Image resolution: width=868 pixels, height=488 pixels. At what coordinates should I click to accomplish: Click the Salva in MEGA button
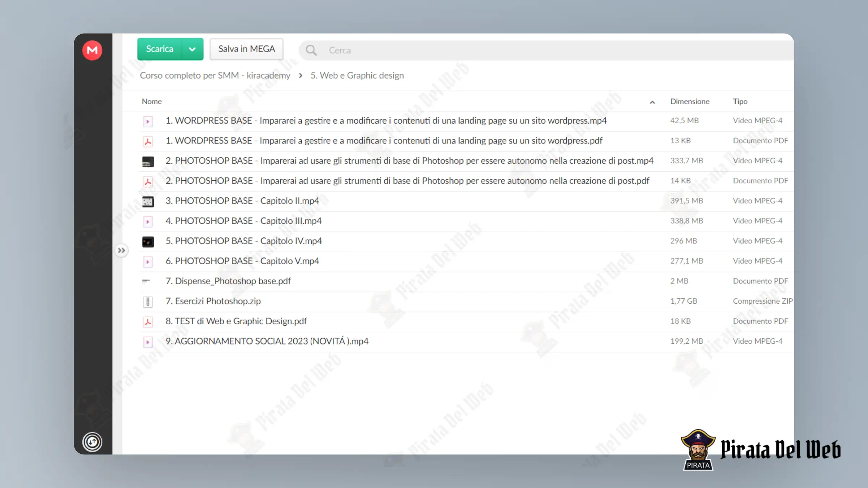(247, 49)
